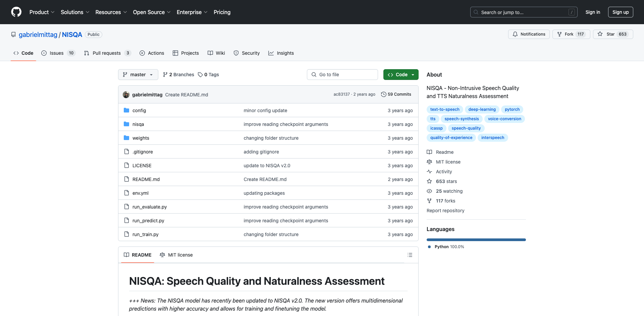This screenshot has width=644, height=316.
Task: Open the Pricing link
Action: pyautogui.click(x=222, y=12)
